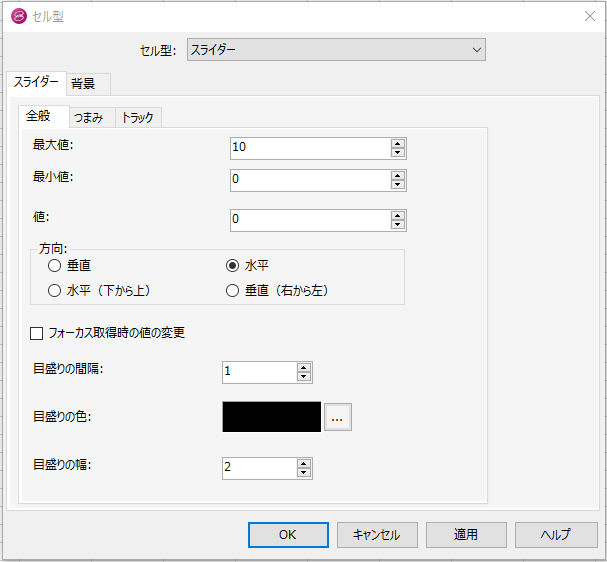Screen dimensions: 607x562
Task: Increase 最小値 with the up arrow
Action: (398, 176)
